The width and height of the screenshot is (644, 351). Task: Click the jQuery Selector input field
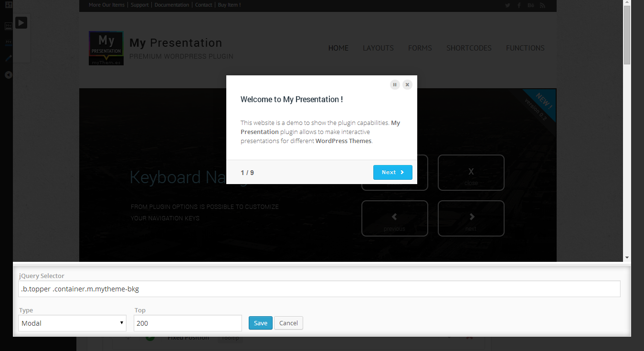point(319,289)
